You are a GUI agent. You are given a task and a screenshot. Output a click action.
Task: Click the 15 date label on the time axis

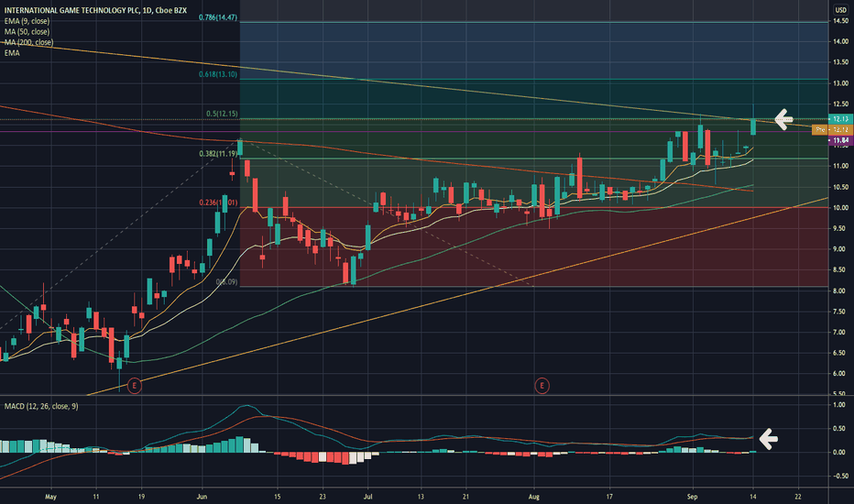(278, 497)
